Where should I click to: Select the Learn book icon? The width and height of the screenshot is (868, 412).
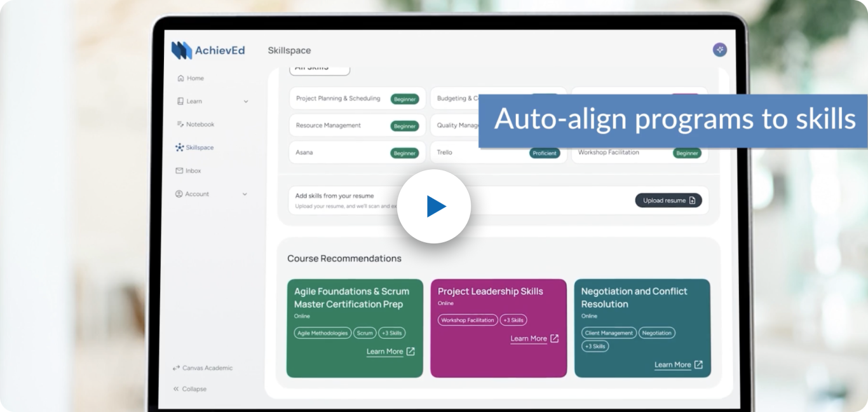coord(181,101)
